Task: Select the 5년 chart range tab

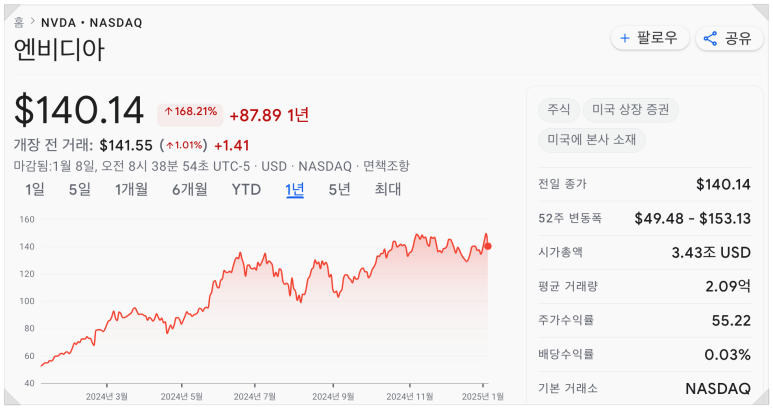Action: (x=339, y=189)
